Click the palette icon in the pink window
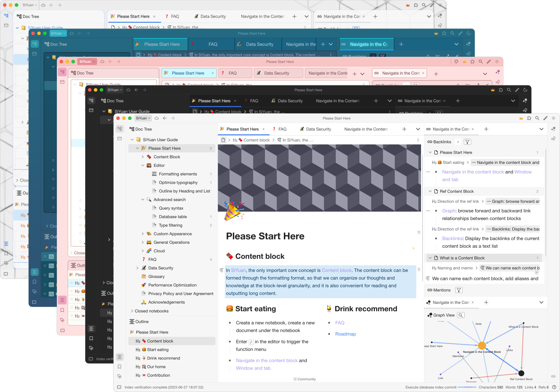 (456, 62)
